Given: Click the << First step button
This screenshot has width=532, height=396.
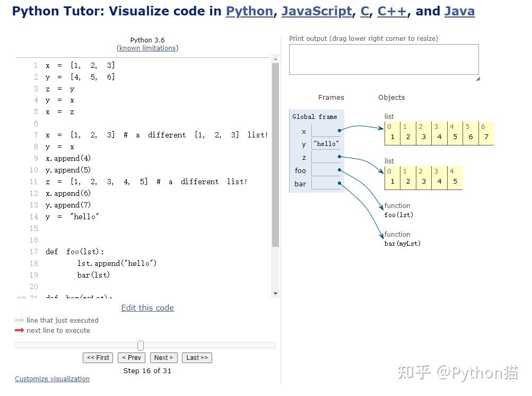Looking at the screenshot, I should tap(98, 358).
